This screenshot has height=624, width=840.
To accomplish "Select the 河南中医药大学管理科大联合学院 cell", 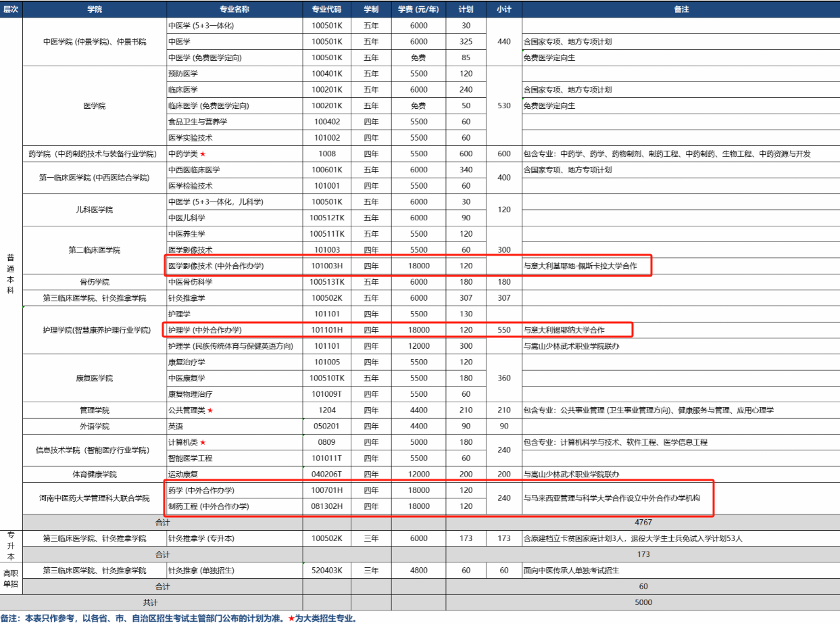I will [x=95, y=498].
